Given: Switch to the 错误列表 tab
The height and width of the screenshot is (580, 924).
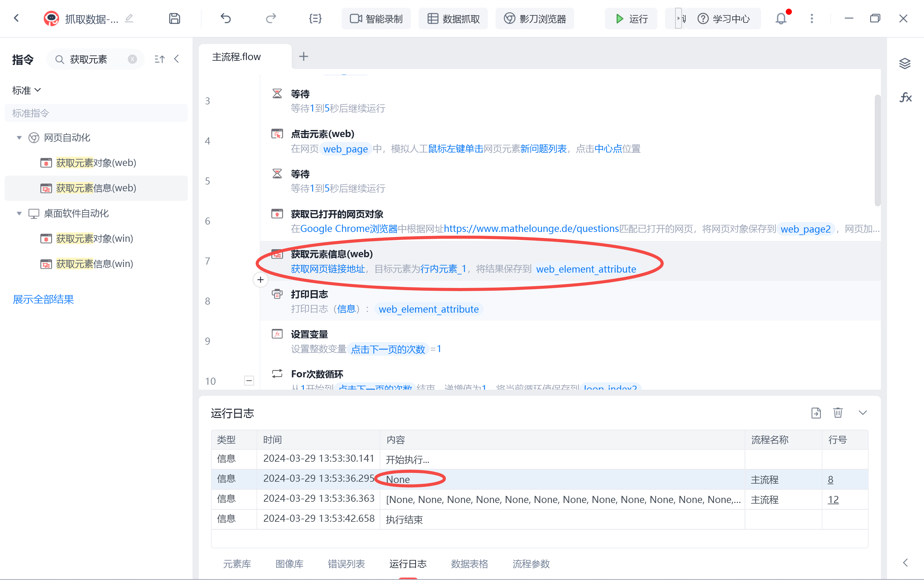Looking at the screenshot, I should pyautogui.click(x=346, y=563).
